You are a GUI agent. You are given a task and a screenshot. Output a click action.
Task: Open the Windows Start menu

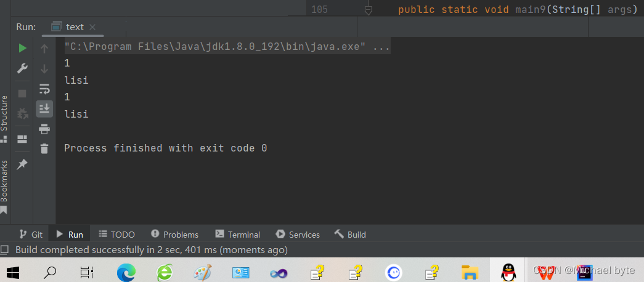(13, 272)
